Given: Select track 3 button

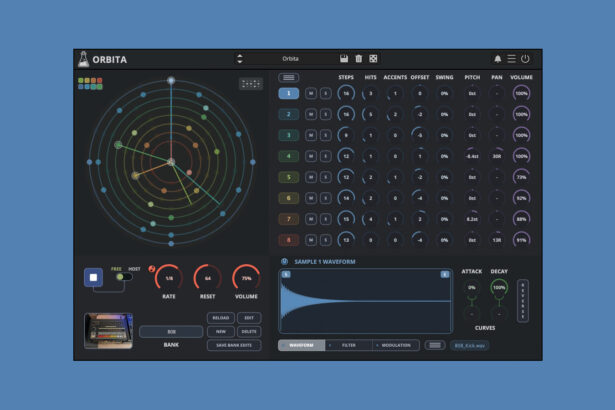Looking at the screenshot, I should (289, 135).
